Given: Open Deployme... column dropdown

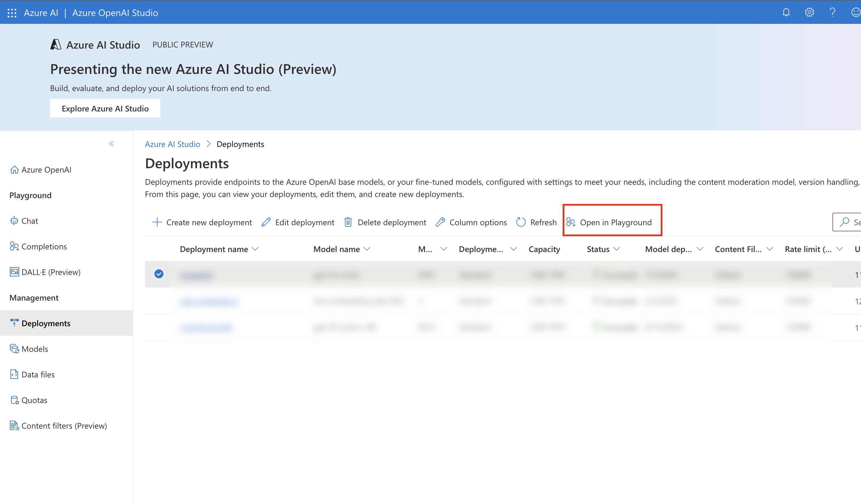Looking at the screenshot, I should (513, 249).
